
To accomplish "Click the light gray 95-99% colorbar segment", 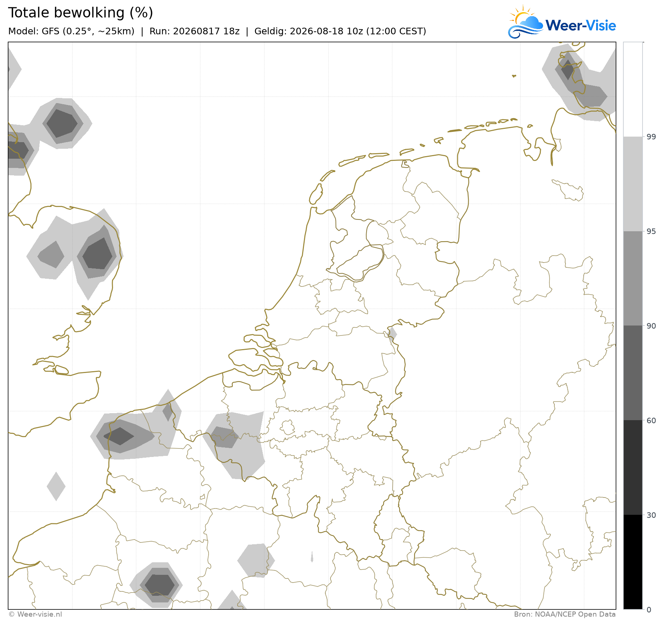I will pos(633,184).
